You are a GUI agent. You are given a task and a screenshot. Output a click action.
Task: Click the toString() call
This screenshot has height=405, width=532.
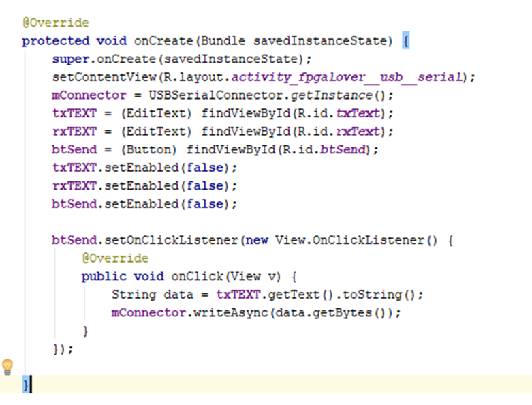(378, 295)
